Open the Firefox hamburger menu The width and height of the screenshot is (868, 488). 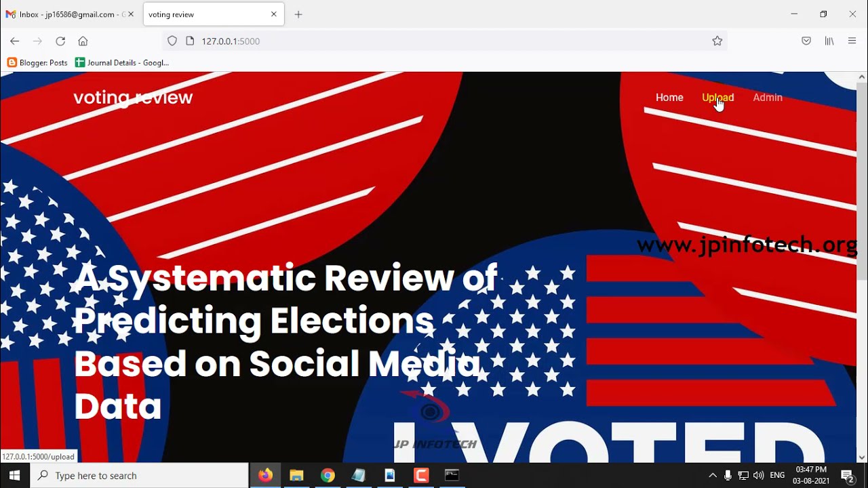[x=852, y=41]
